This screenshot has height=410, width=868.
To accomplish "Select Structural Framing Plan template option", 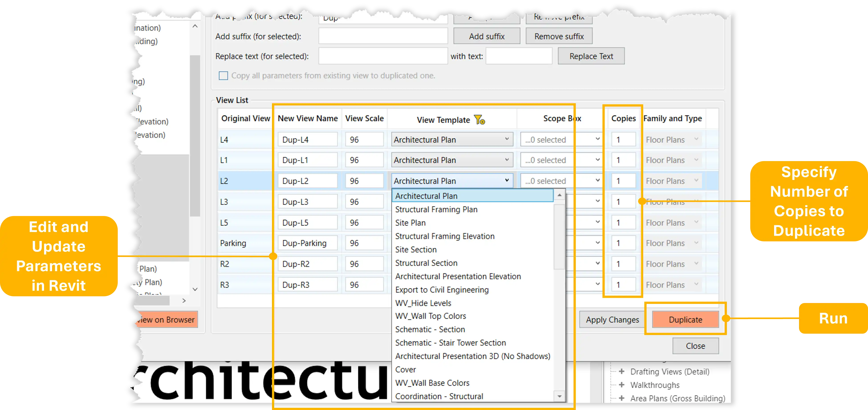I will [436, 210].
